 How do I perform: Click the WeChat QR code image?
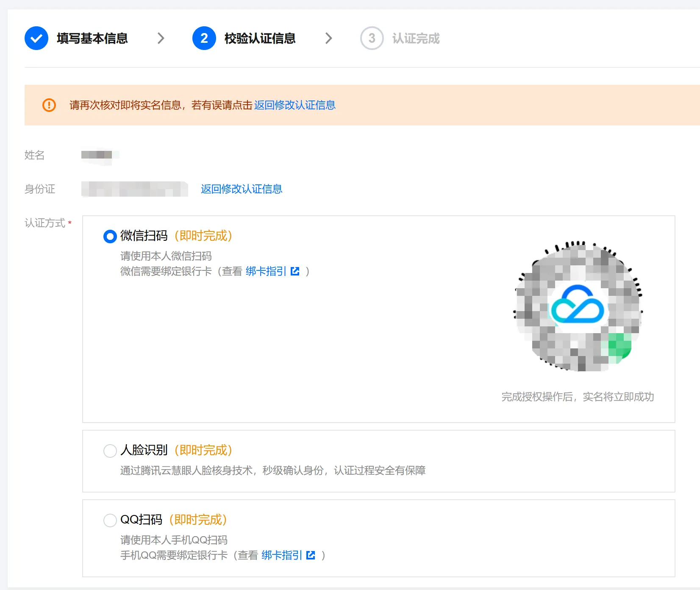pos(578,306)
